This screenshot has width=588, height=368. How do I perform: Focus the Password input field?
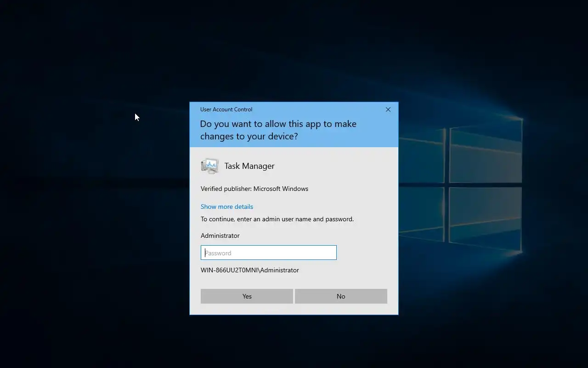(x=269, y=253)
